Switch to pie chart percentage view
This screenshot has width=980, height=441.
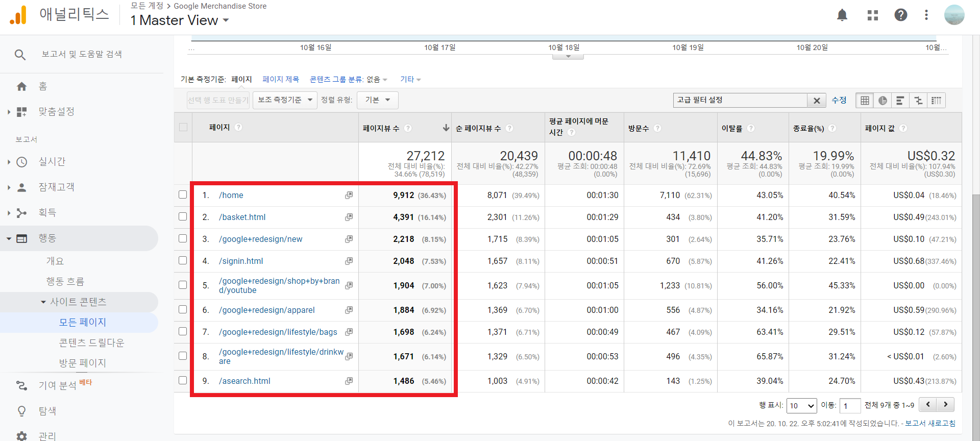pos(883,100)
